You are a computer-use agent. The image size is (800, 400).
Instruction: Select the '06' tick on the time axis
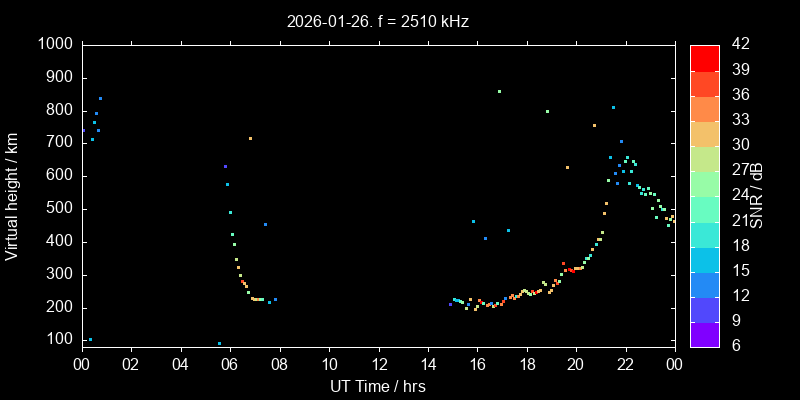pyautogui.click(x=230, y=364)
